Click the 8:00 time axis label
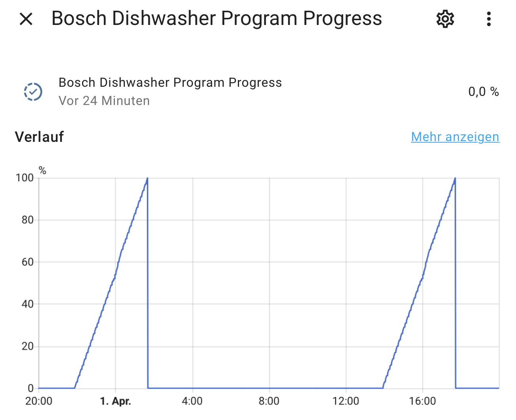The width and height of the screenshot is (516, 420). click(269, 401)
